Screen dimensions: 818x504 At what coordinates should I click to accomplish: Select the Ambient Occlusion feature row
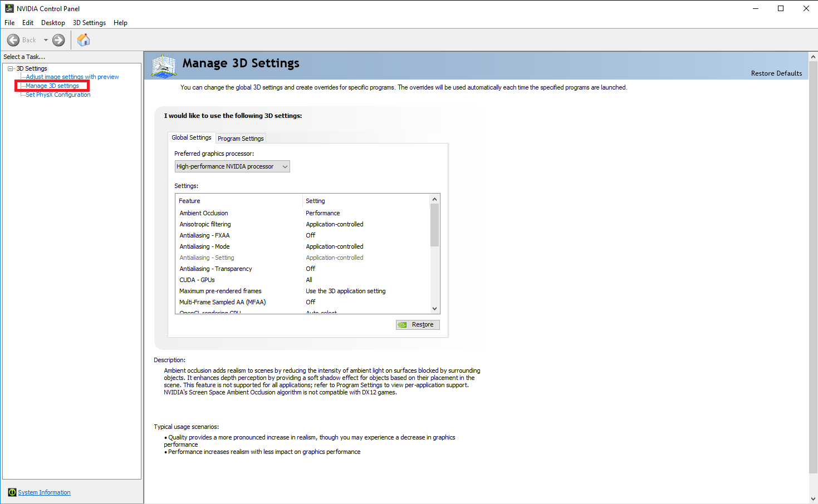[x=303, y=213]
